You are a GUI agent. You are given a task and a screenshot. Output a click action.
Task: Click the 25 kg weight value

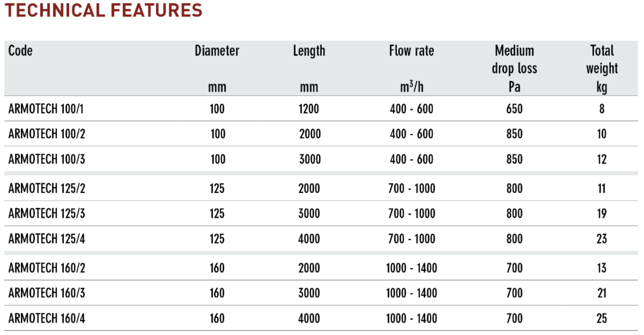[602, 318]
